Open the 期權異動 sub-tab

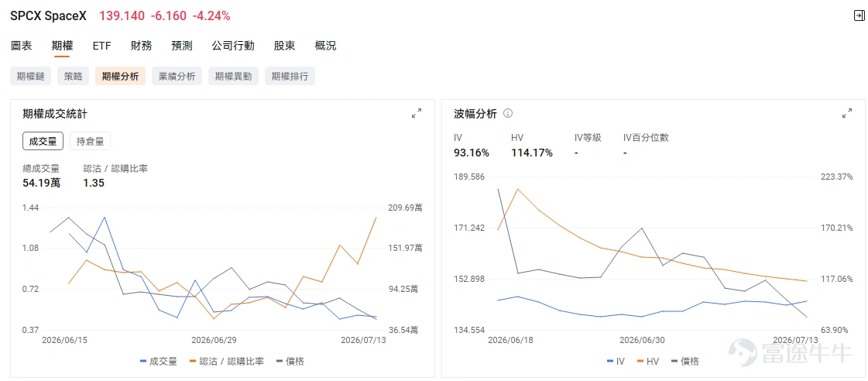233,77
